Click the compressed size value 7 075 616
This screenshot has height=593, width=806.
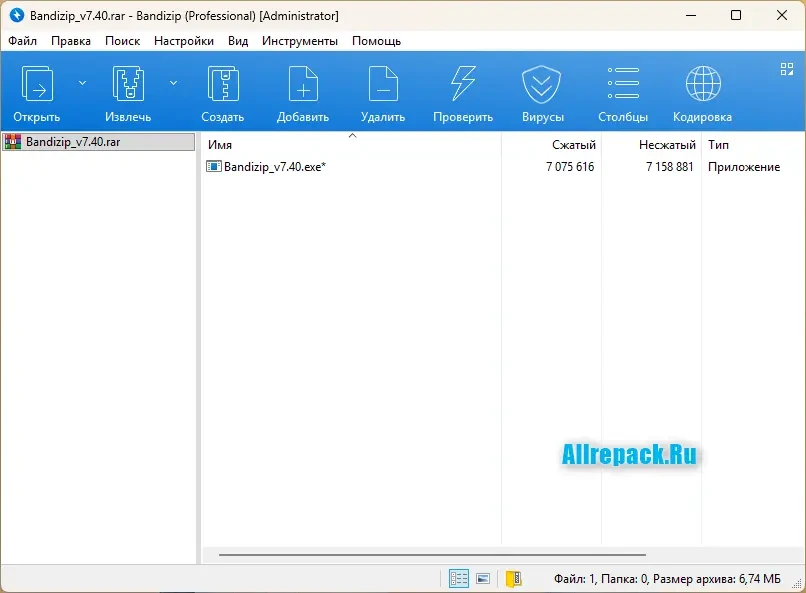tap(570, 167)
